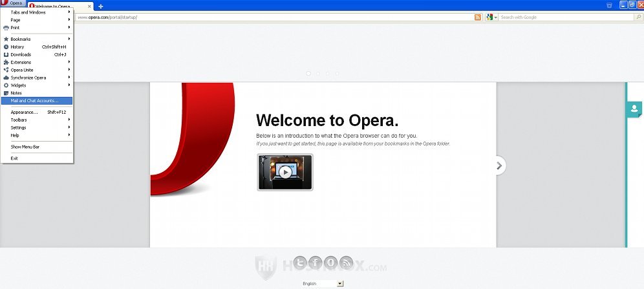The width and height of the screenshot is (644, 289).
Task: Click the Opera Unite icon
Action: coord(6,70)
